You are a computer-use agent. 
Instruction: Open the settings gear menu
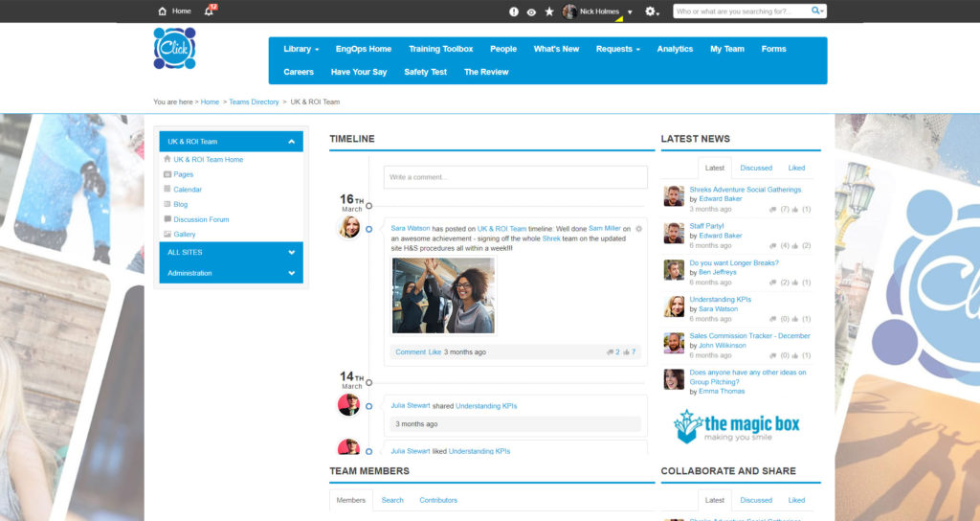pyautogui.click(x=651, y=11)
